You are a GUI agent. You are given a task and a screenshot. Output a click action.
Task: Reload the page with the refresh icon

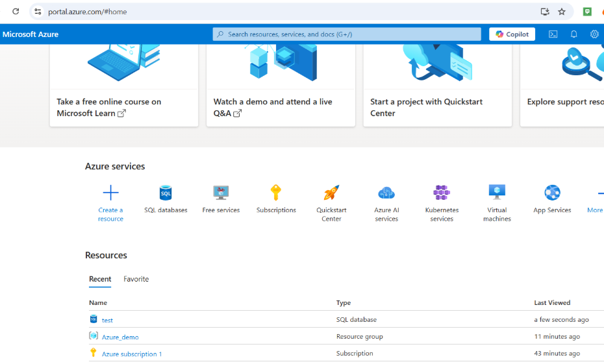coord(16,12)
